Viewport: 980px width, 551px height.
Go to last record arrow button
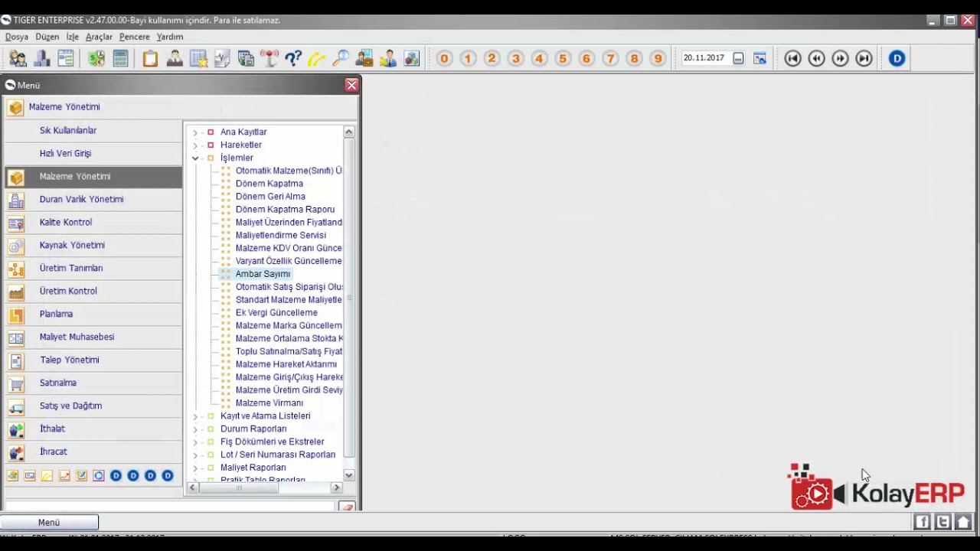click(864, 58)
